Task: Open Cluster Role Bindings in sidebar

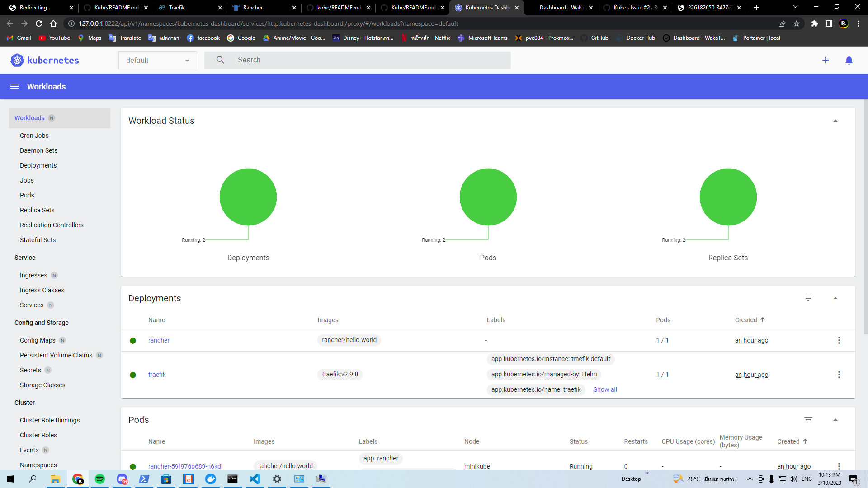Action: coord(50,420)
